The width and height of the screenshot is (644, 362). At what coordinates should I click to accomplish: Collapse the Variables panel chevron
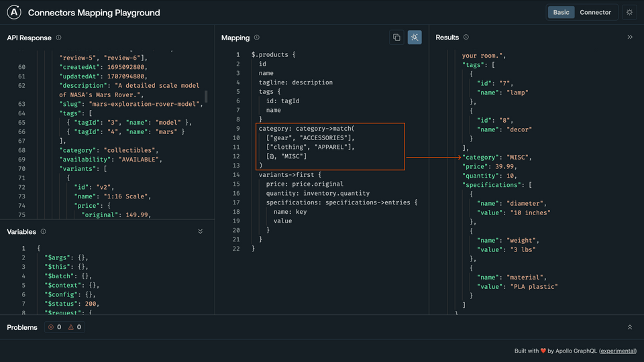pyautogui.click(x=200, y=232)
